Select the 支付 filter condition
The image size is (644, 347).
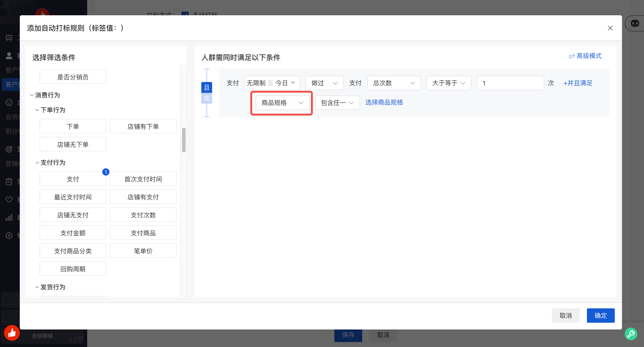(x=73, y=179)
